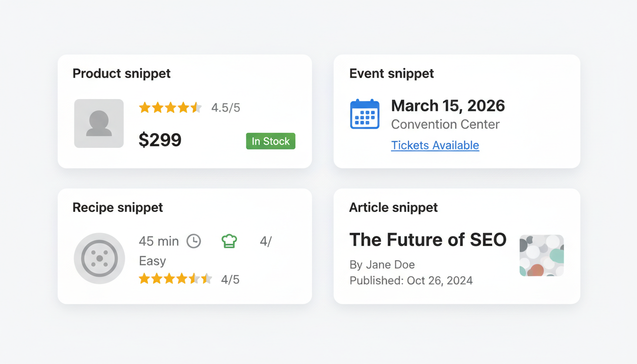Open the Recipe snippet section

pyautogui.click(x=118, y=207)
